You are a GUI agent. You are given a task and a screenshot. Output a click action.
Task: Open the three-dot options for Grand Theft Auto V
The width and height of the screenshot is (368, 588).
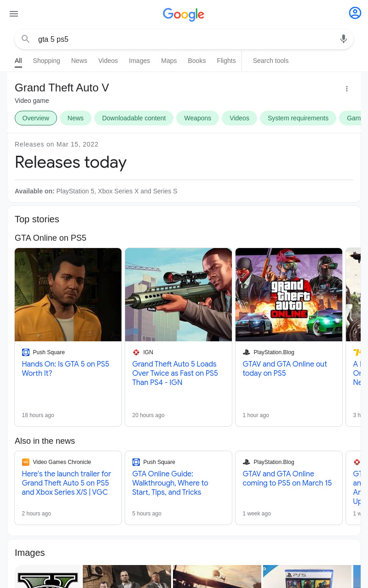347,89
